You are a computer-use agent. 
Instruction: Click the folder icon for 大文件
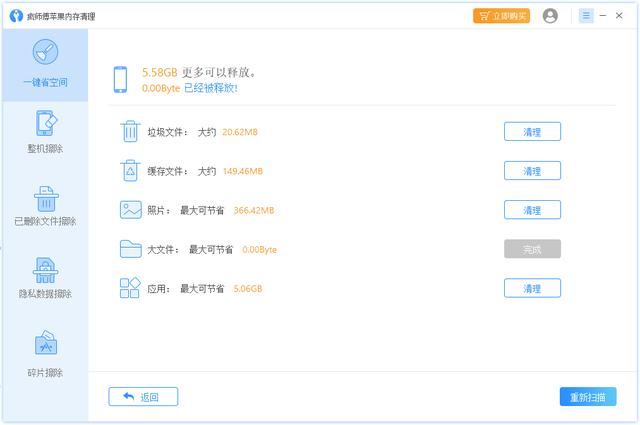tap(131, 249)
